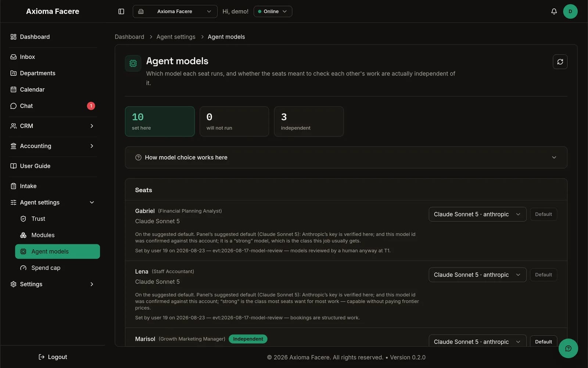588x368 pixels.
Task: Click the chip icon beside Agent models heading
Action: (x=133, y=63)
